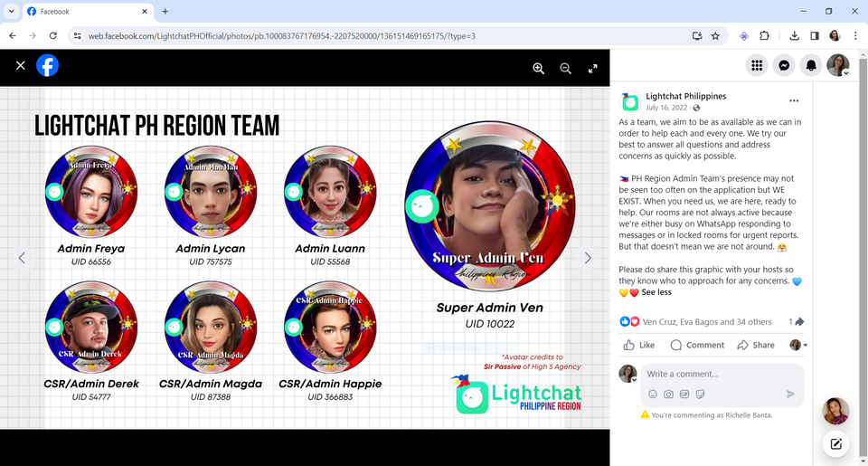Image resolution: width=868 pixels, height=466 pixels.
Task: Enter fullscreen photo view
Action: tap(592, 68)
